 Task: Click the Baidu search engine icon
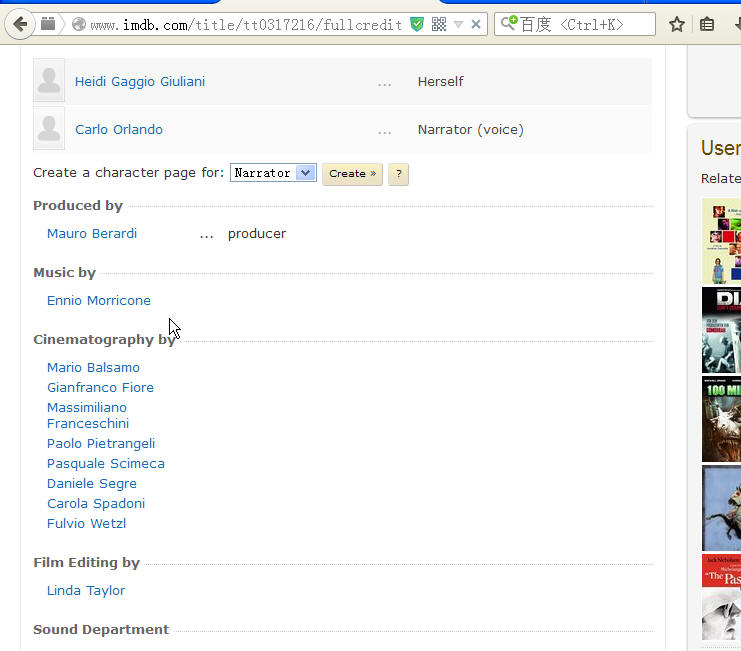pos(509,23)
